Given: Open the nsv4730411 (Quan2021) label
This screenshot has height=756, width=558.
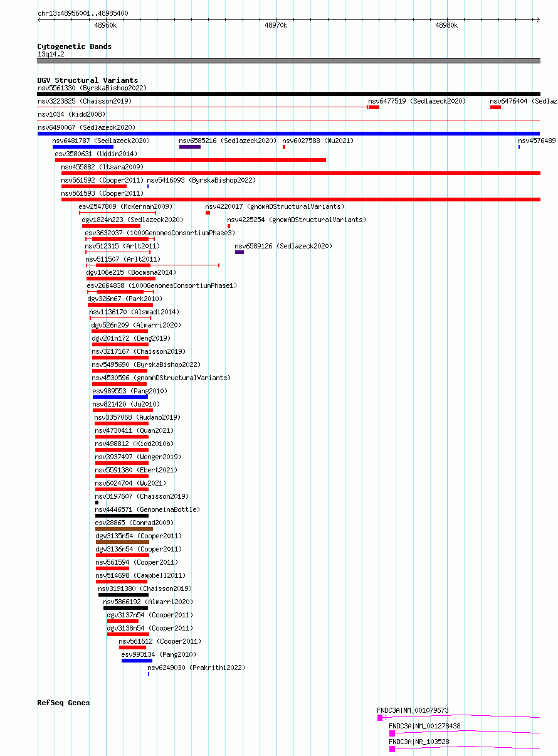Looking at the screenshot, I should click(x=134, y=430).
